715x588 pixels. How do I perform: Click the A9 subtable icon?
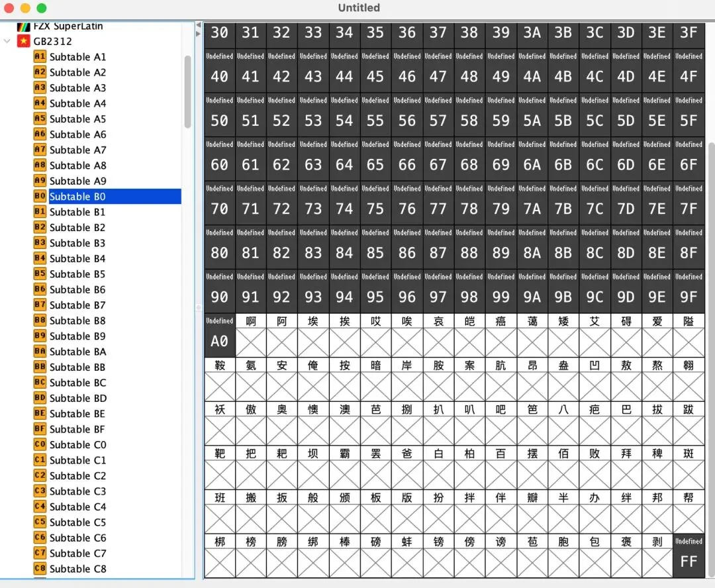point(40,181)
